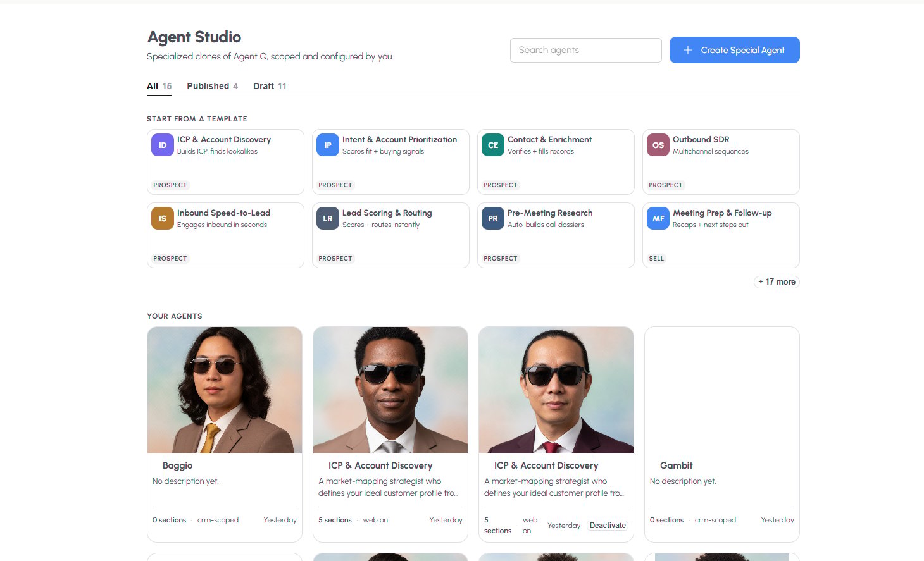
Task: Click the MF icon for Meeting Prep & Follow-up
Action: pos(658,218)
